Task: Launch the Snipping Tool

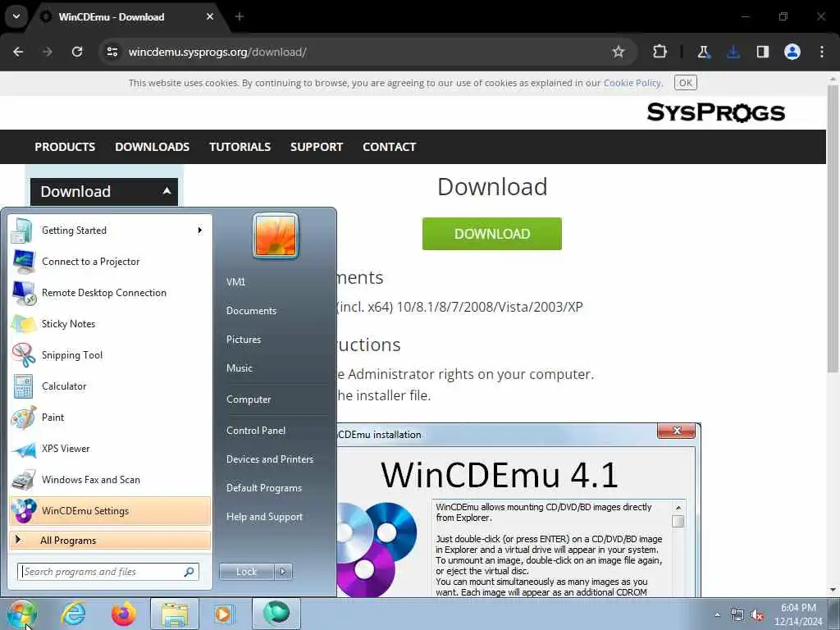Action: tap(110, 354)
